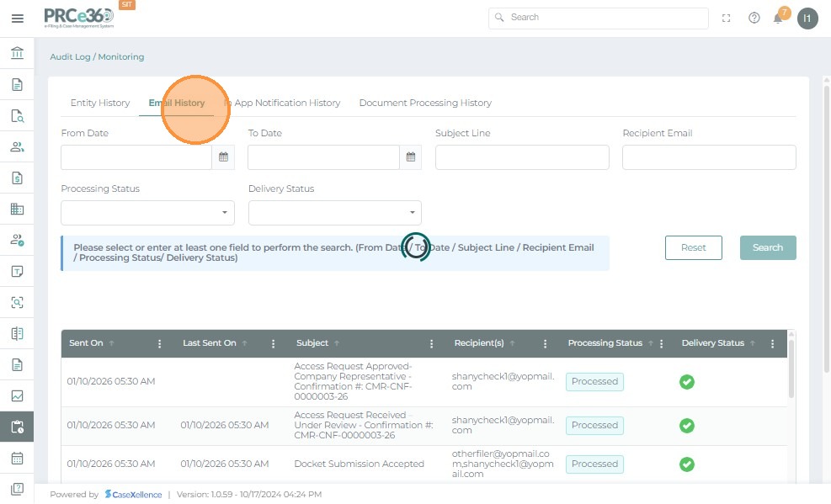Switch to In App Notification History tab
Screen dimensions: 831x504
[x=282, y=103]
